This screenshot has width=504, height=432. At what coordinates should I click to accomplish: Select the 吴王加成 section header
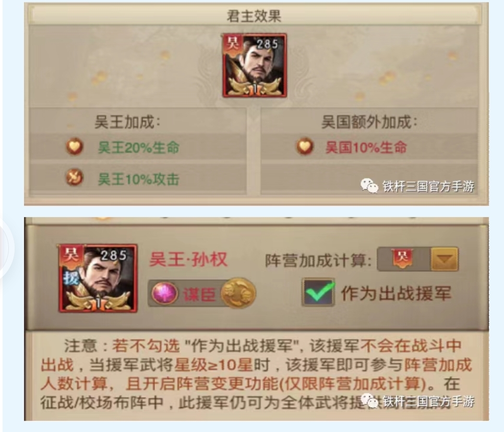tap(128, 122)
